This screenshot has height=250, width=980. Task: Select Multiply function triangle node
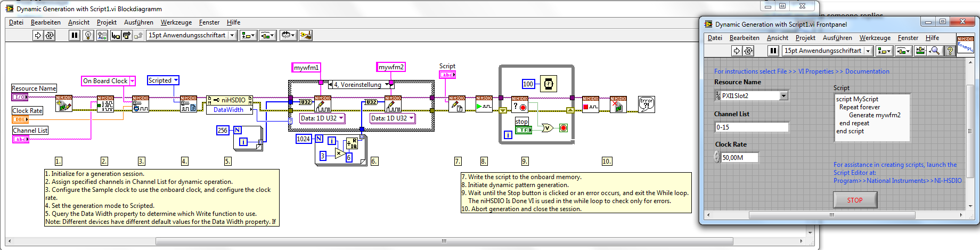click(x=340, y=154)
